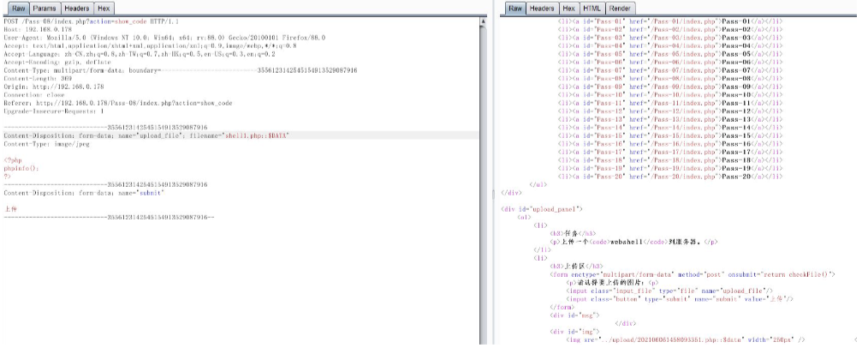
Task: Select the response Hex tab
Action: 568,8
